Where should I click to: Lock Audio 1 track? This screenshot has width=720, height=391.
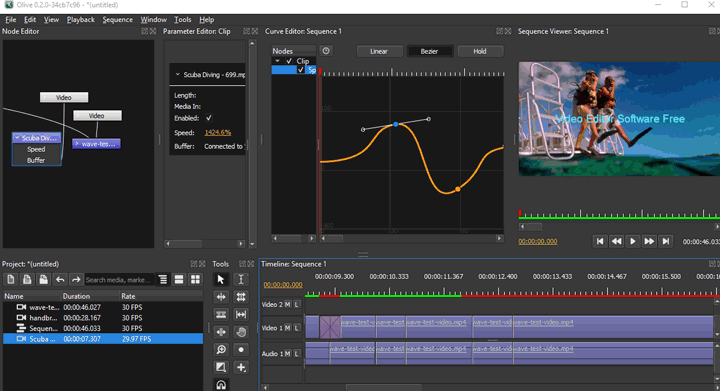[297, 353]
